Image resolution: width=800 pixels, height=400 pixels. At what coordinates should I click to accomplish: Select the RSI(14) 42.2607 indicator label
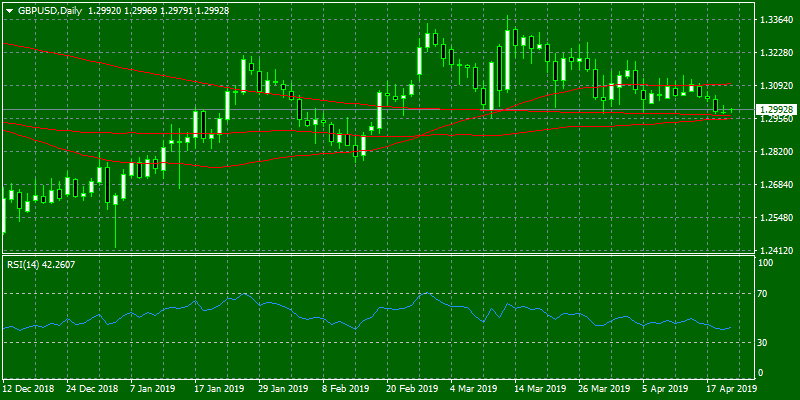tap(40, 265)
